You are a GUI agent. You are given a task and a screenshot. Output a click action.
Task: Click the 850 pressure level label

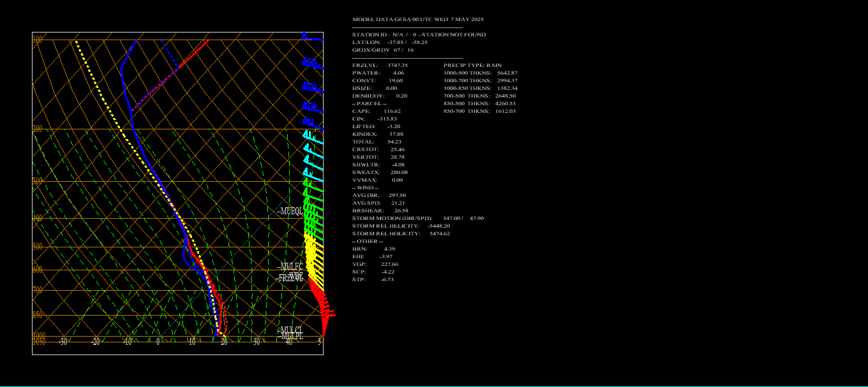38,314
